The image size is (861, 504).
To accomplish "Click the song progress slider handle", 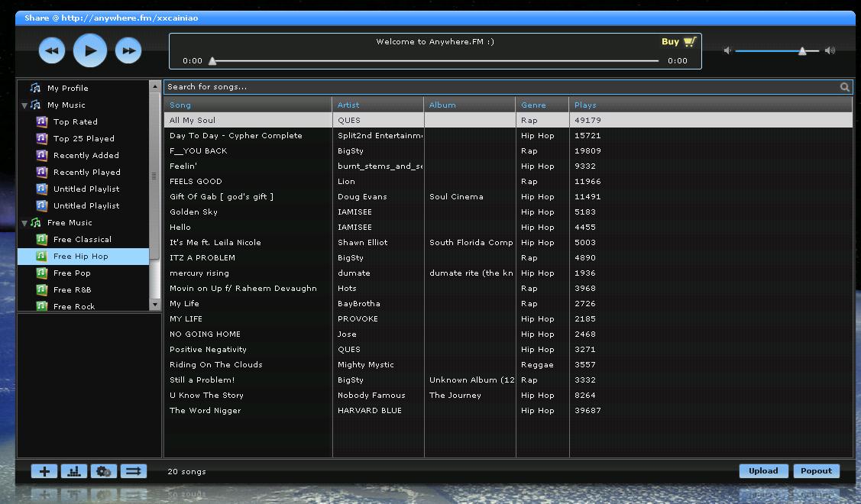I will 212,61.
